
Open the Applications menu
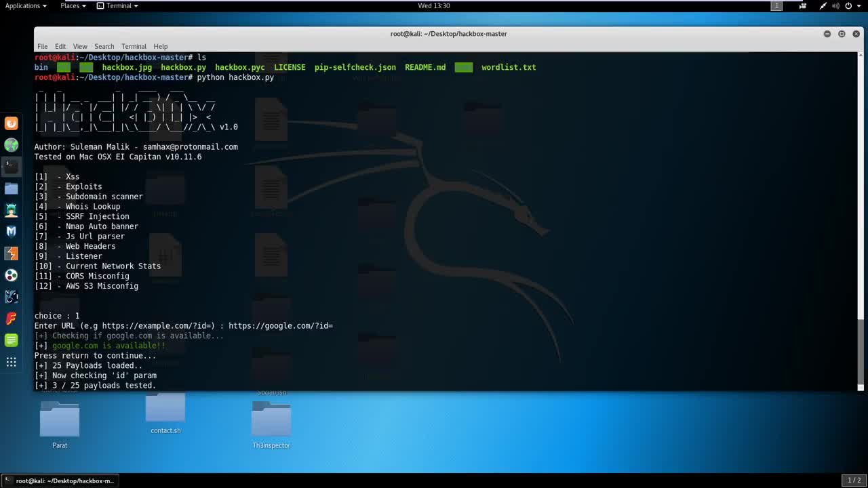26,5
